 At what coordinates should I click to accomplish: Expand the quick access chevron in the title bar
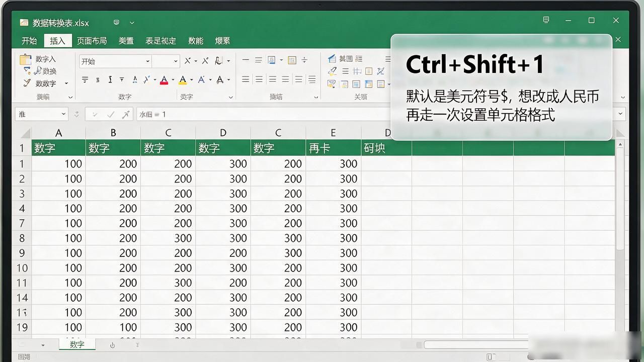[132, 23]
